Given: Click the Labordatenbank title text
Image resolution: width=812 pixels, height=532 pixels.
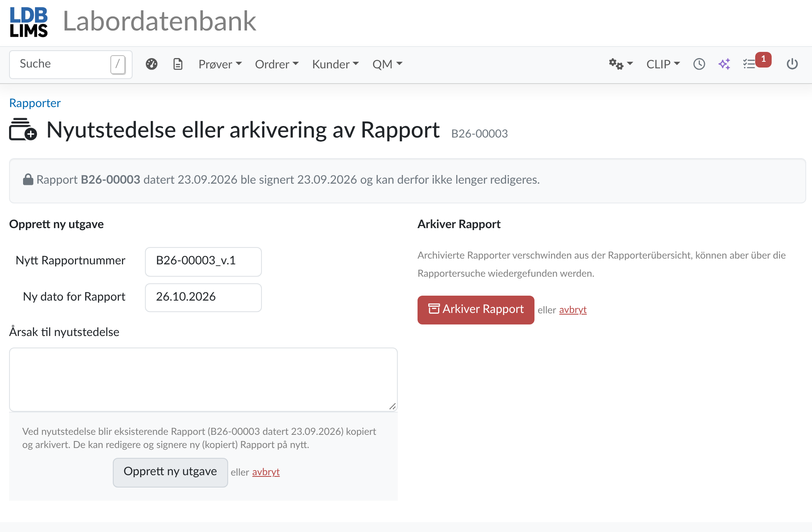Looking at the screenshot, I should (159, 21).
